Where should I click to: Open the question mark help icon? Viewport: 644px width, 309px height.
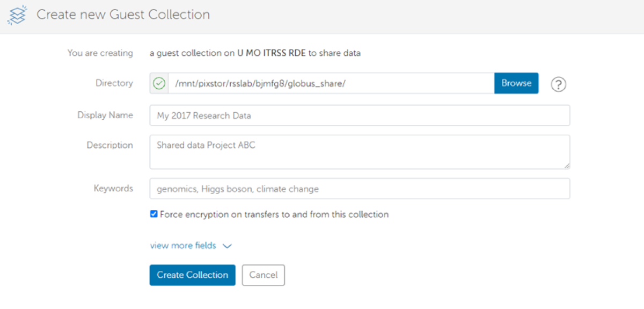click(x=559, y=84)
